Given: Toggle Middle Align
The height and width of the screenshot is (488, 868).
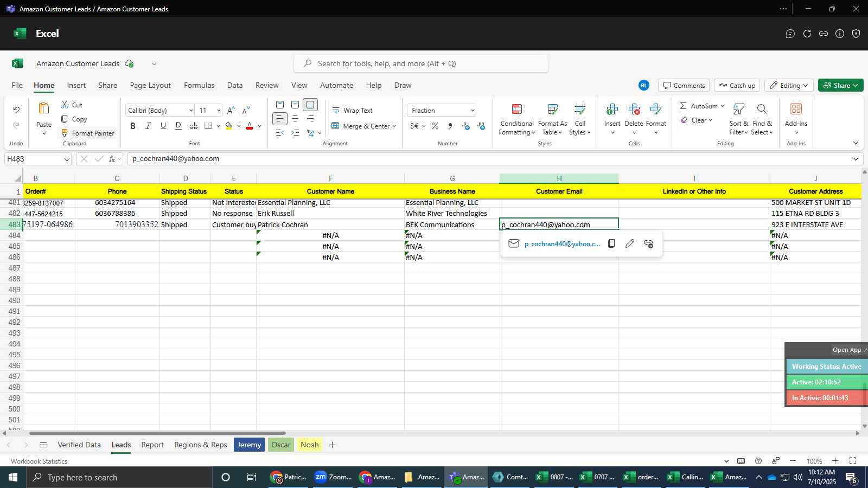Looking at the screenshot, I should point(295,105).
